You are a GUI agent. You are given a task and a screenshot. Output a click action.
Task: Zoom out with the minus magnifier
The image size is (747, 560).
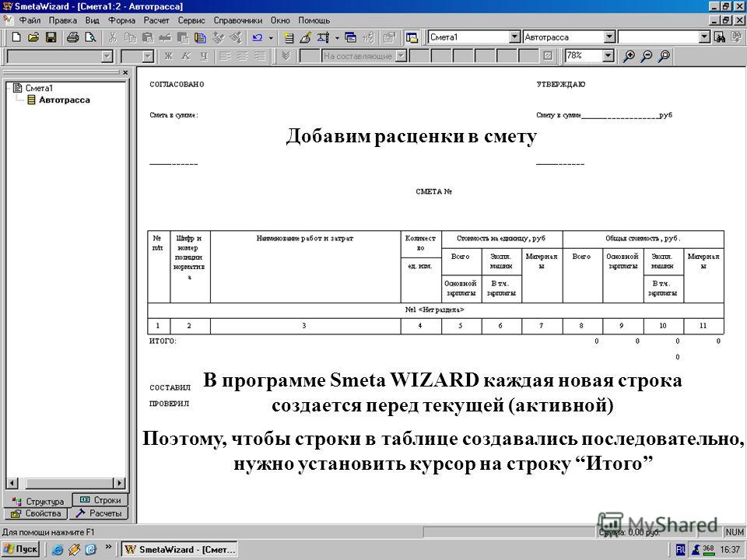coord(647,56)
